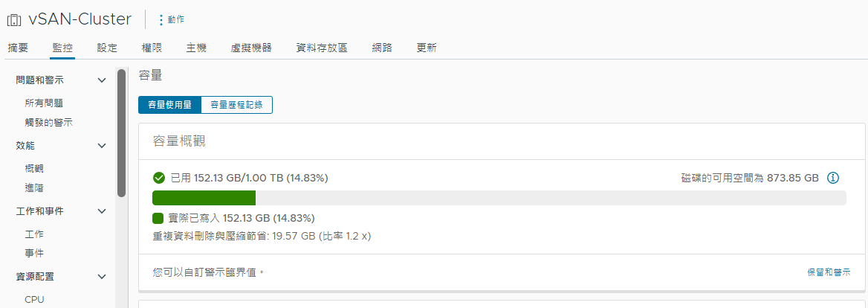Collapse the 資源配置 section chevron
This screenshot has width=868, height=308.
(101, 277)
